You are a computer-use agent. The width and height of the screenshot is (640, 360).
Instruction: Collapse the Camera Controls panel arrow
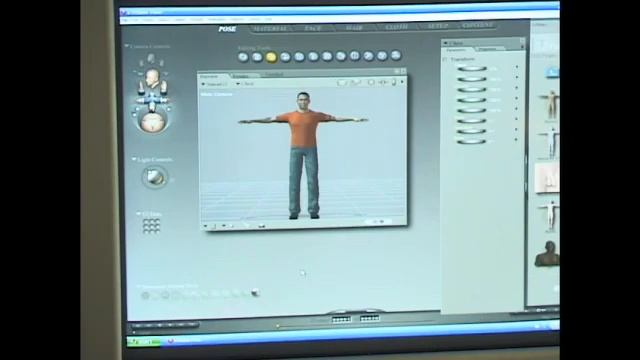[x=127, y=46]
